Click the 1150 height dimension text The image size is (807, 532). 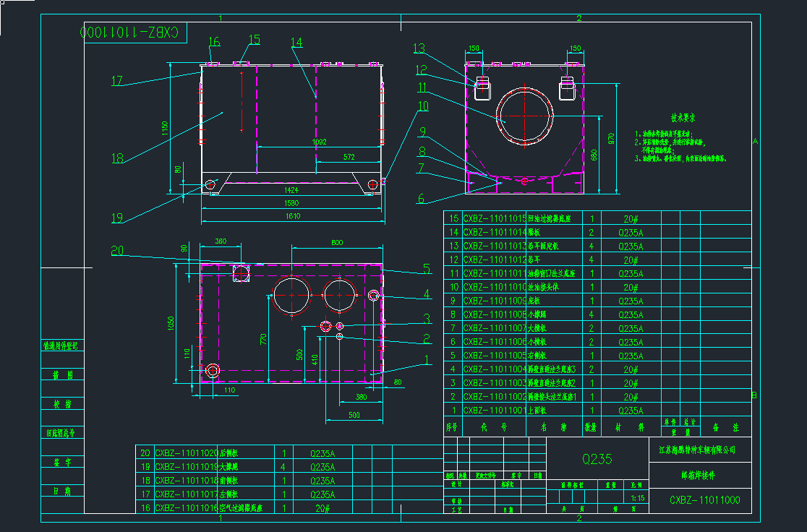coord(164,129)
